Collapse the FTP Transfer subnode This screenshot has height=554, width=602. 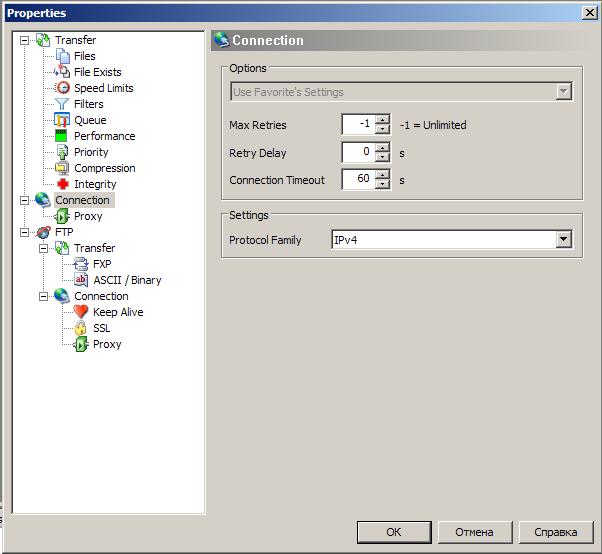point(43,248)
